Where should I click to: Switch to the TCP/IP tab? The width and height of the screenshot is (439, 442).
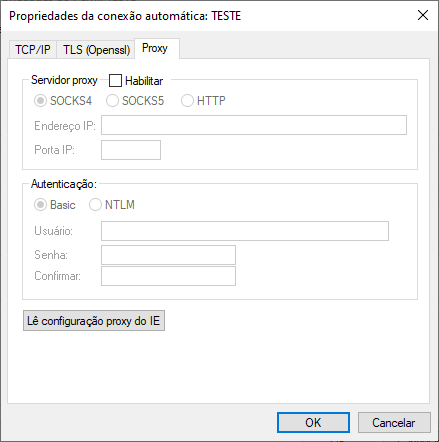33,50
